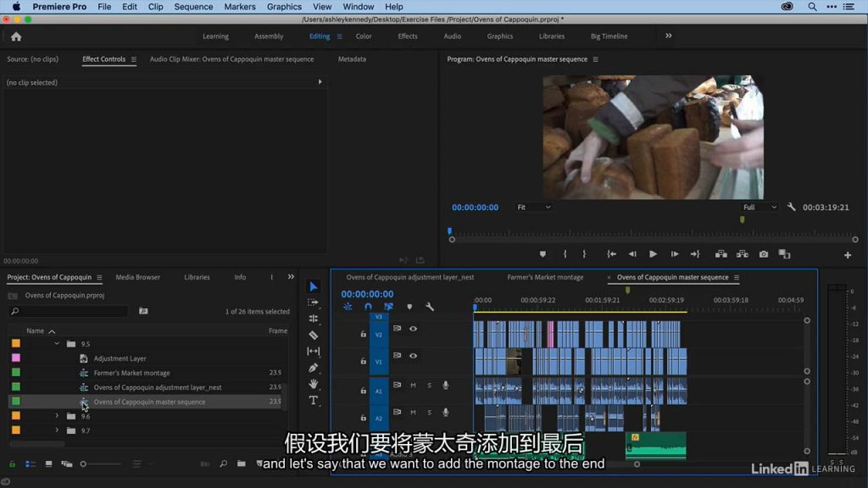Toggle timeline Snap magnet

(x=368, y=307)
